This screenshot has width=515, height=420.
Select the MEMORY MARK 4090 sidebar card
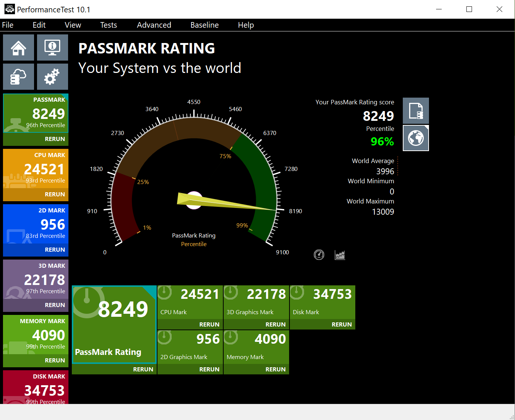(36, 334)
